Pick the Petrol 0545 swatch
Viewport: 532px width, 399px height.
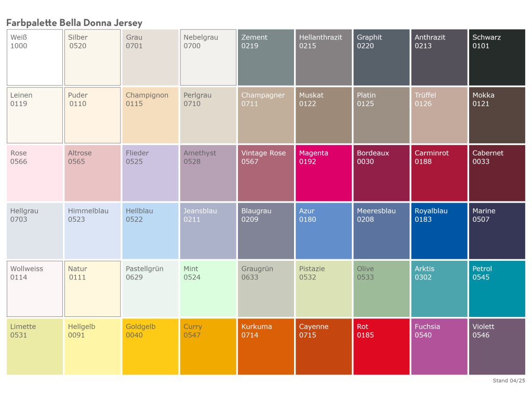pyautogui.click(x=497, y=289)
